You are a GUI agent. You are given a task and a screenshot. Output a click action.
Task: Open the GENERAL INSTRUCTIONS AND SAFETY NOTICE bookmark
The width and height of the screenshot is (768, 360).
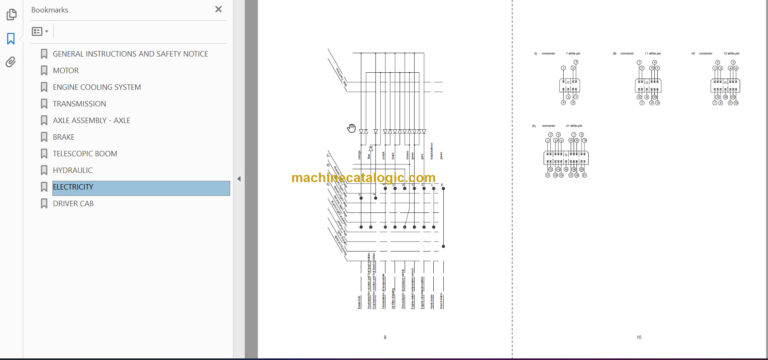point(130,54)
